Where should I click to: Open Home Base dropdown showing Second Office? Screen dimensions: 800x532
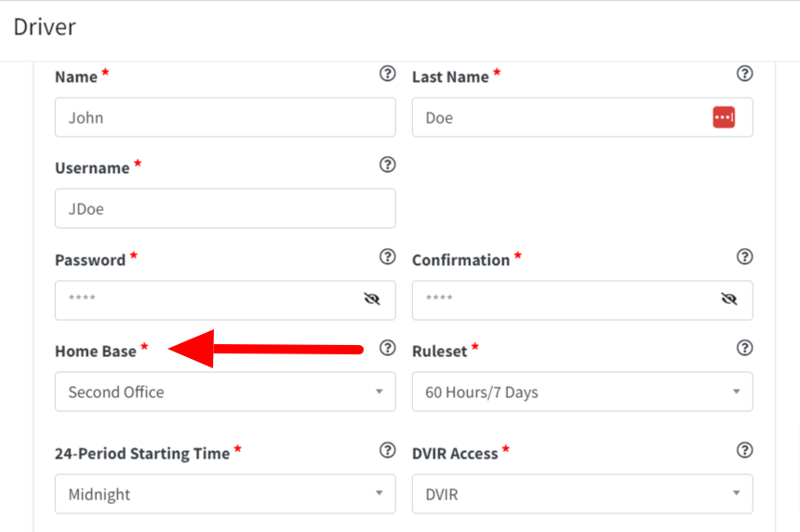click(x=225, y=392)
